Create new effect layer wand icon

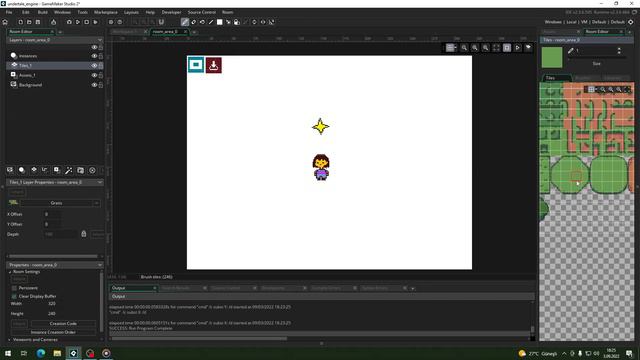point(69,170)
